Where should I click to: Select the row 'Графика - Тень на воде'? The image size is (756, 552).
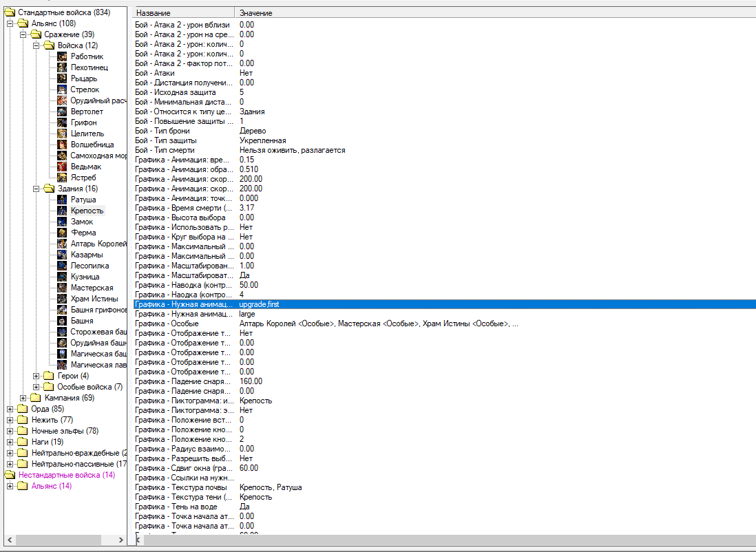445,507
